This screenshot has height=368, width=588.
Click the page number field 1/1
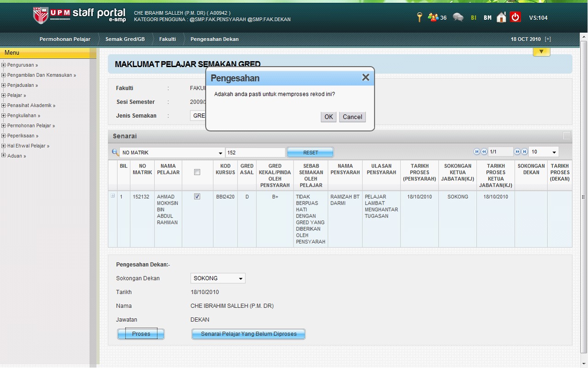501,152
